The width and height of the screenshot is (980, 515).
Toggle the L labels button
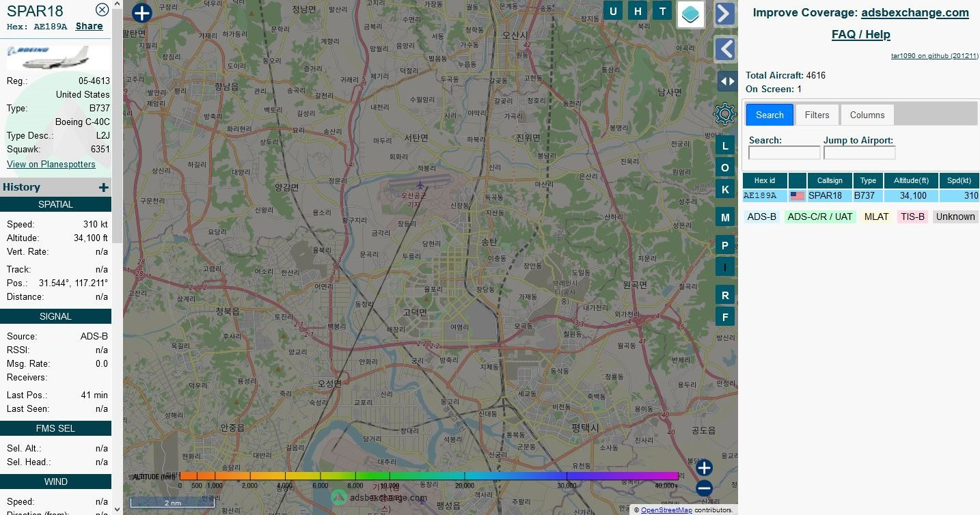coord(725,145)
